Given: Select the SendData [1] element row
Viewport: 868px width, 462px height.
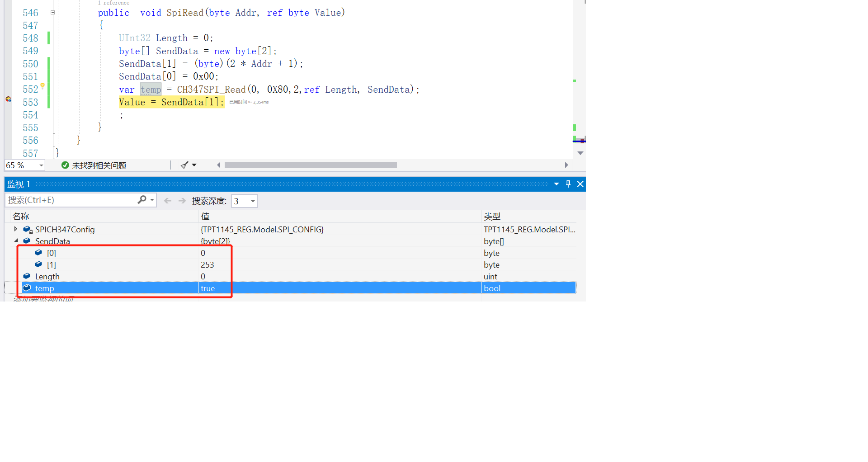Looking at the screenshot, I should [x=290, y=264].
